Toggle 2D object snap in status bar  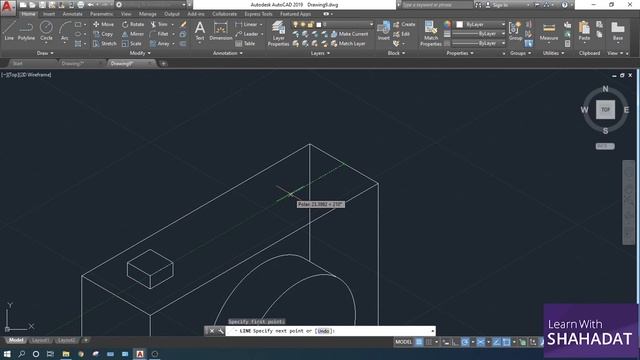pos(507,342)
